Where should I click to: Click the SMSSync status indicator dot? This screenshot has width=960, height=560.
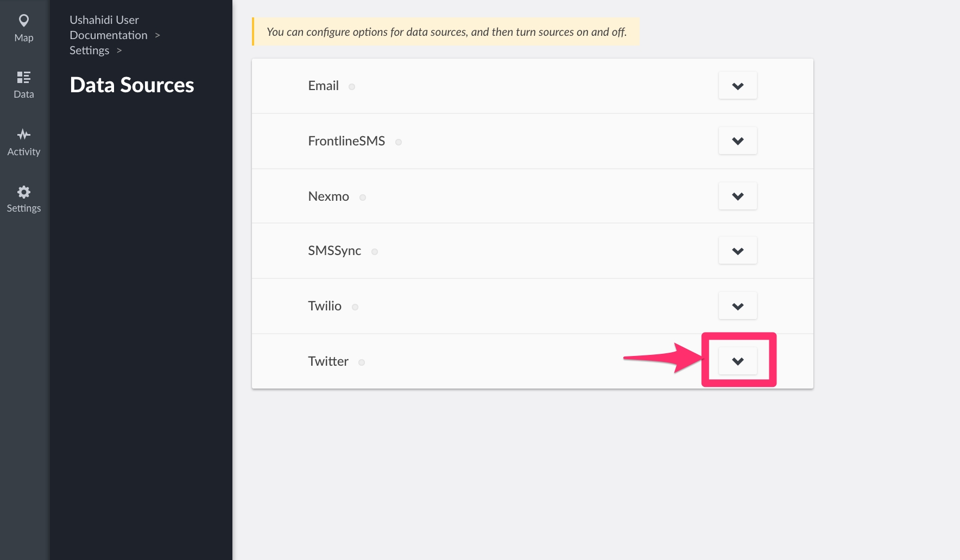[375, 252]
